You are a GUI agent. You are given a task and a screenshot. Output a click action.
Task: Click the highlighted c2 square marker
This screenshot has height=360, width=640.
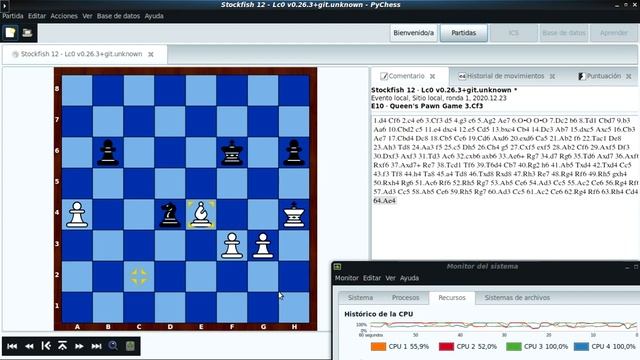[139, 276]
